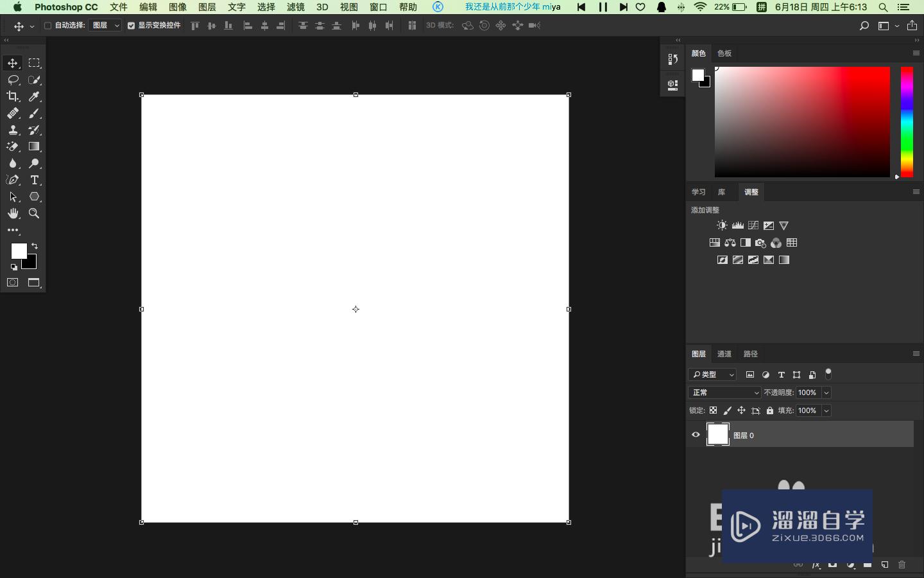Open the layer filter 类型 dropdown
The height and width of the screenshot is (578, 924).
tap(712, 374)
